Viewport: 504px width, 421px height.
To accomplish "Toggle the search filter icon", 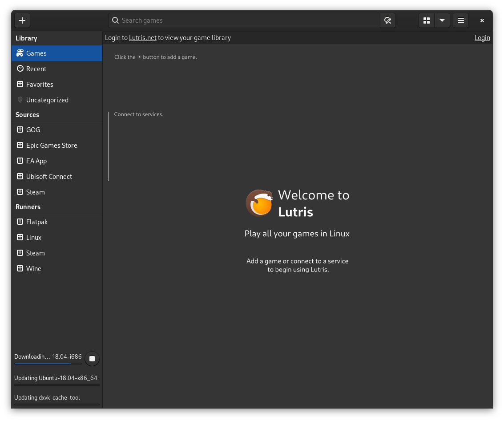I will point(387,20).
